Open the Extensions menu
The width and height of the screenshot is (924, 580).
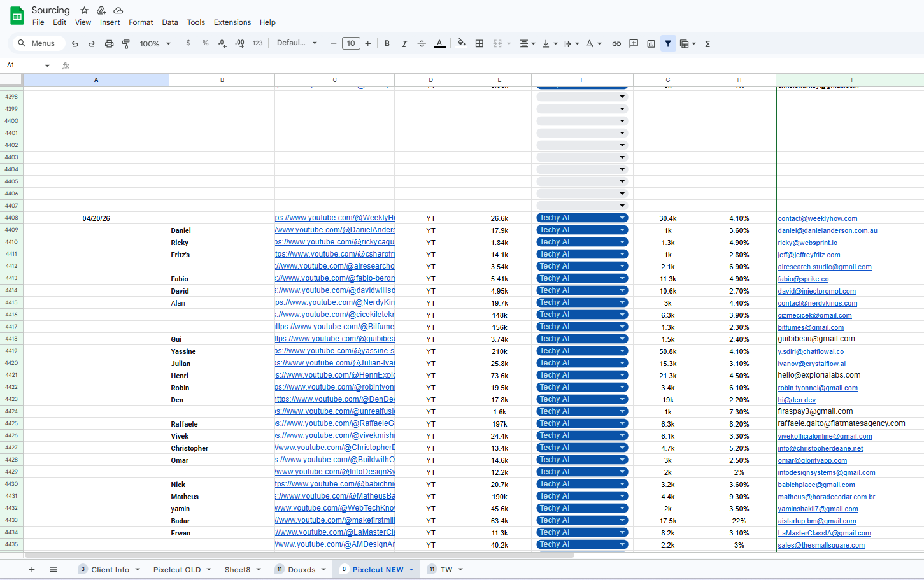232,22
